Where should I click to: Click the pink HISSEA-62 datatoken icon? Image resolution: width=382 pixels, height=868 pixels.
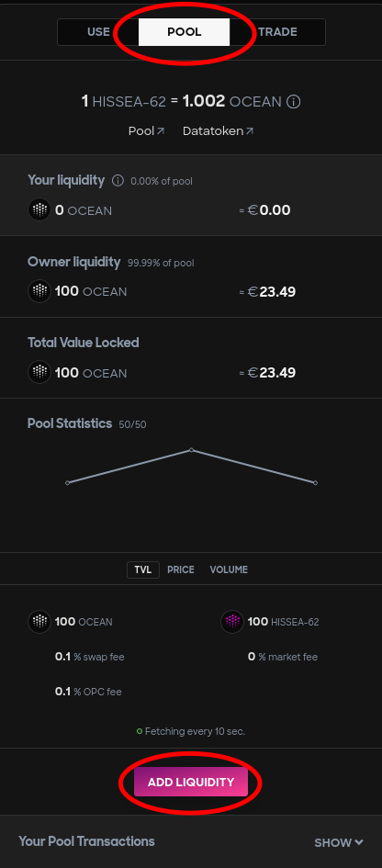232,622
